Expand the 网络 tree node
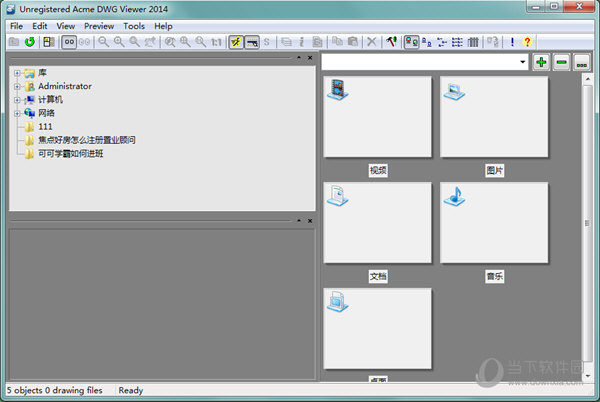This screenshot has height=402, width=600. point(17,113)
